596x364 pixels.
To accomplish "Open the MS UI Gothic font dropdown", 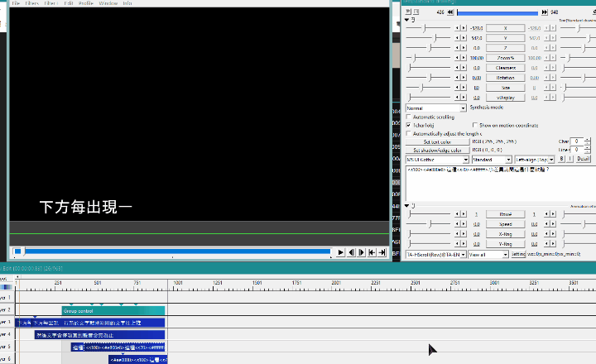I will click(x=437, y=160).
